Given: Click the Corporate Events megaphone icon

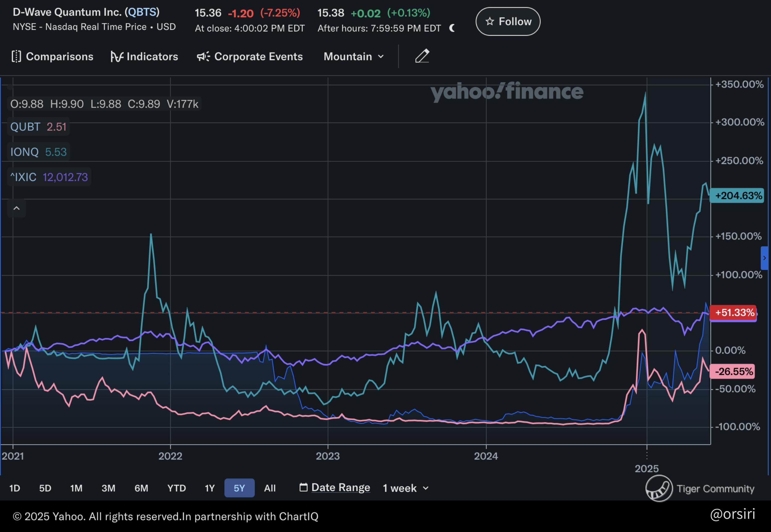Looking at the screenshot, I should tap(203, 56).
